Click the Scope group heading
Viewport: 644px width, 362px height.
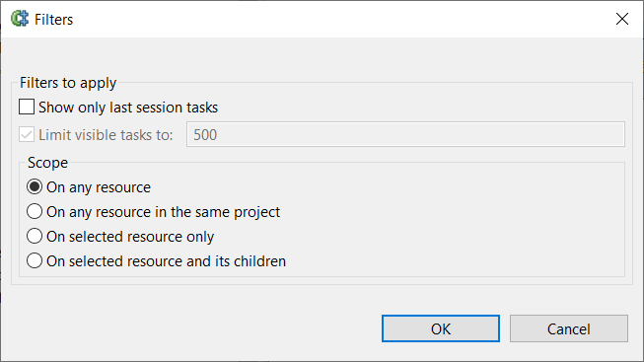(47, 163)
